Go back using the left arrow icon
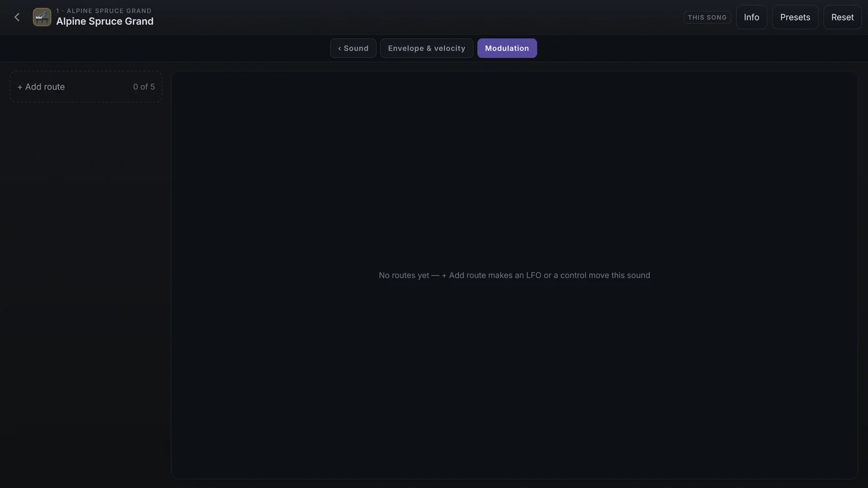The height and width of the screenshot is (488, 868). (x=17, y=17)
